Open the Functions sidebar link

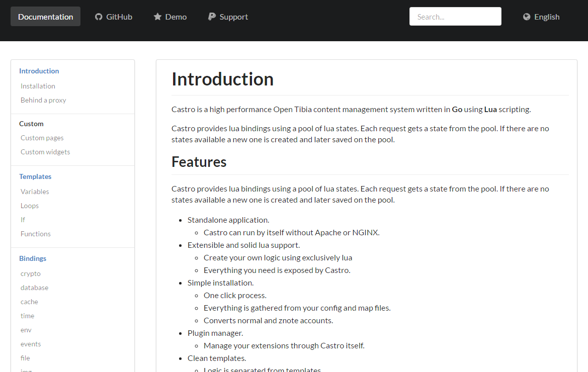36,234
